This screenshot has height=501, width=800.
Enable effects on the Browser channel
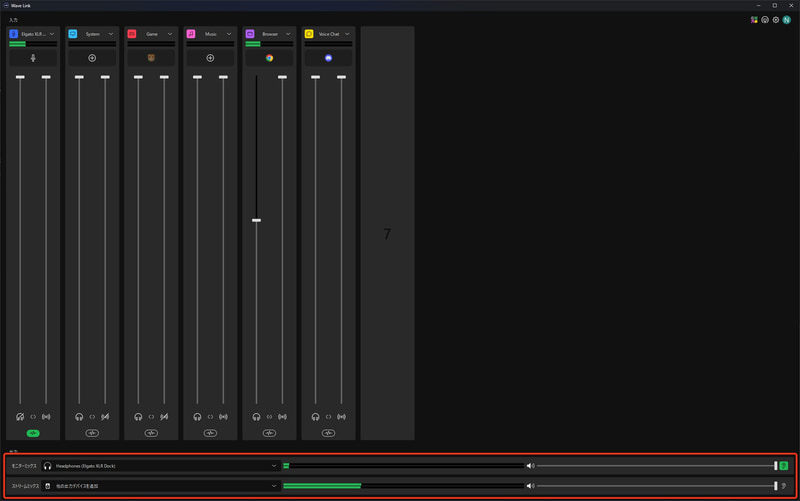tap(269, 433)
